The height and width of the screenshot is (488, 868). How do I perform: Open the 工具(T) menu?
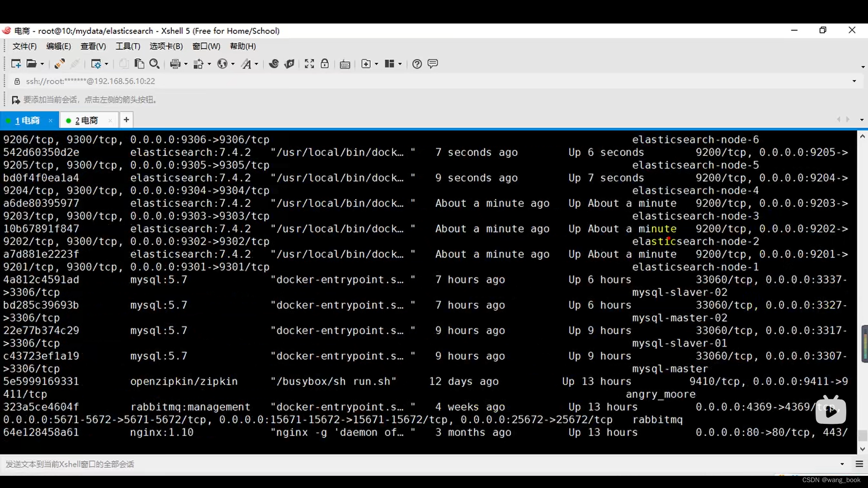pyautogui.click(x=127, y=46)
